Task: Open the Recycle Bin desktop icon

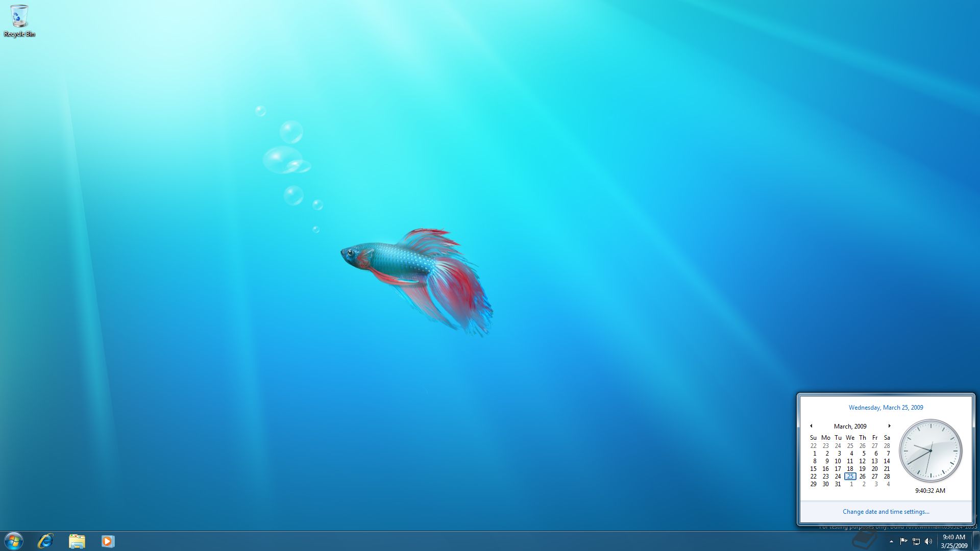Action: (x=19, y=20)
